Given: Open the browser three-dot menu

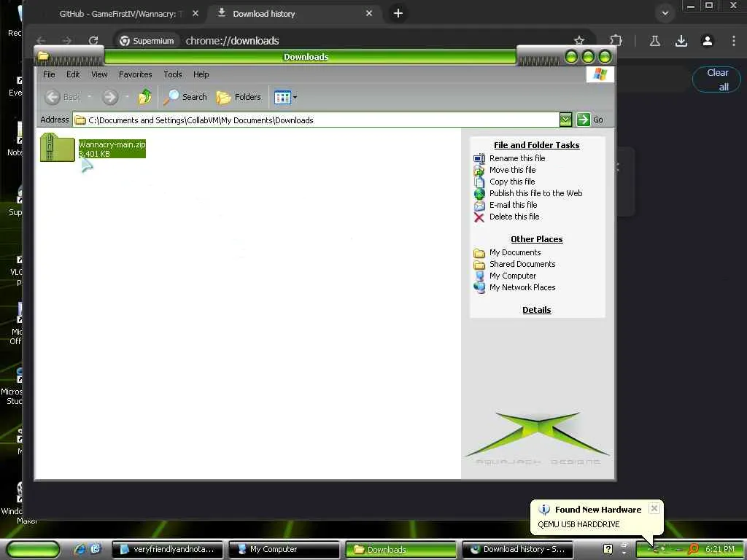Looking at the screenshot, I should pos(734,41).
